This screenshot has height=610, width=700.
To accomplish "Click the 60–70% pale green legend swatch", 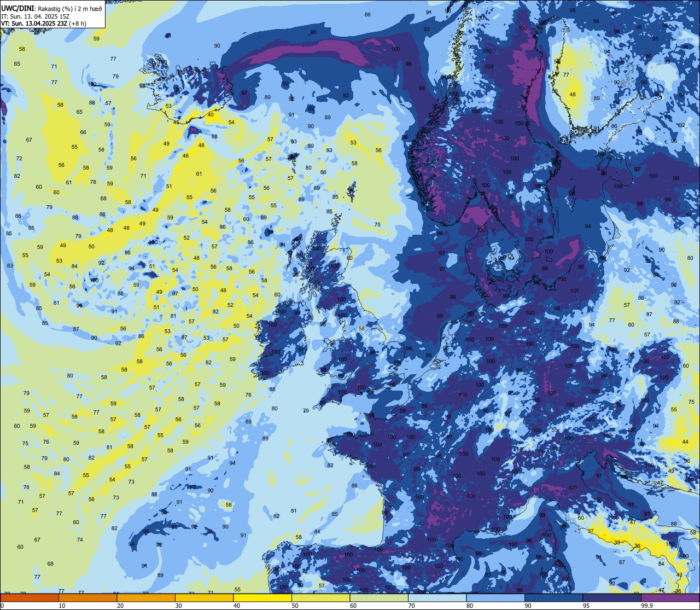I will point(379,597).
